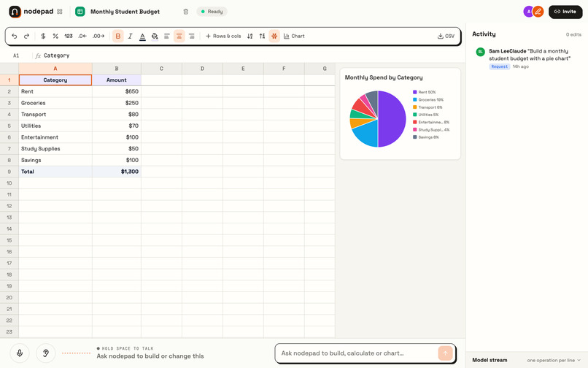
Task: Click the nodepad logo
Action: point(15,12)
